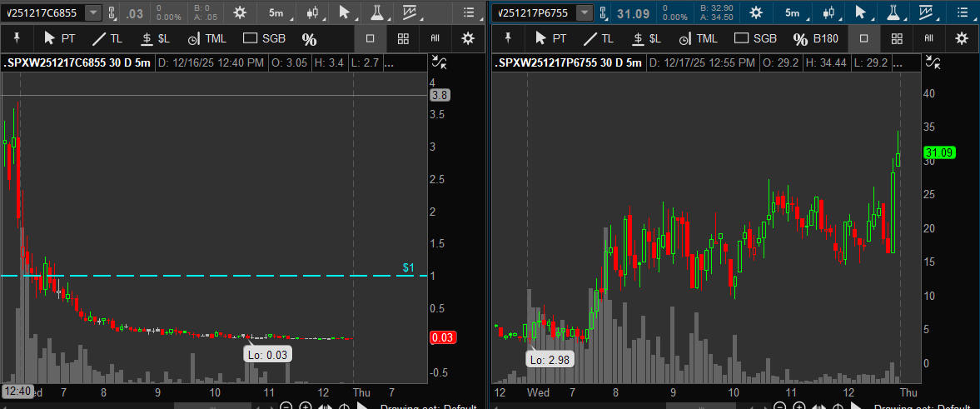Toggle four-grid view on left drawing toolbar
This screenshot has height=409, width=980.
pos(403,38)
